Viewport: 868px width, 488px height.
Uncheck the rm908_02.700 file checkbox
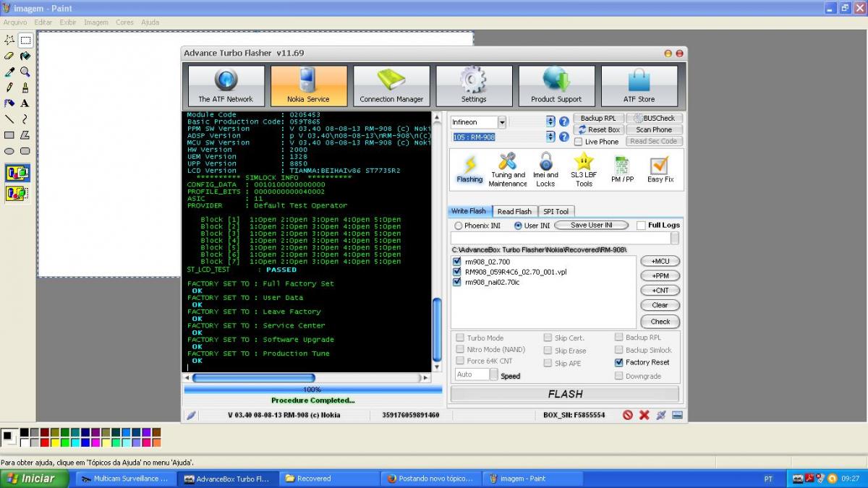click(x=456, y=261)
